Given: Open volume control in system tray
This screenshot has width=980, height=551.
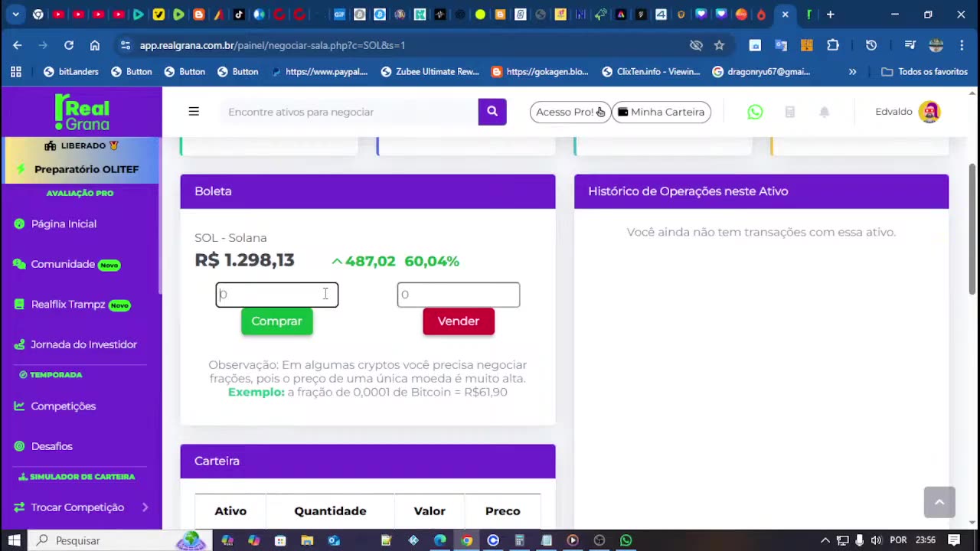Looking at the screenshot, I should 876,540.
